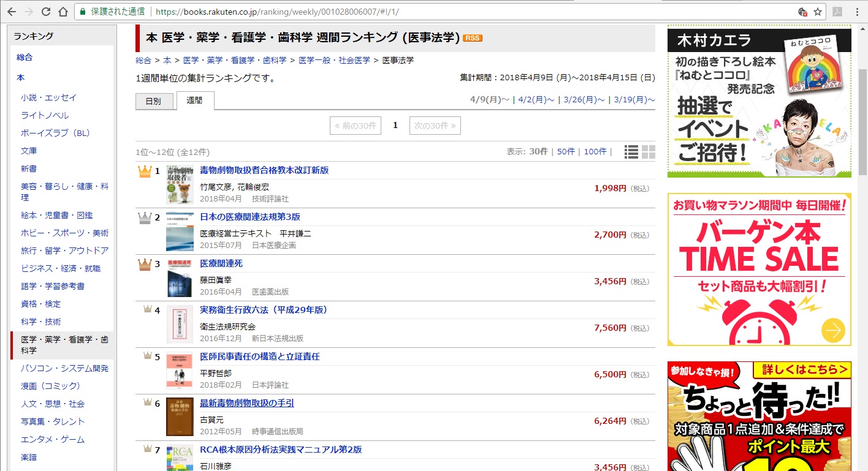Open book RCA根本原因分析法実践マニュアル第2版

(x=281, y=450)
